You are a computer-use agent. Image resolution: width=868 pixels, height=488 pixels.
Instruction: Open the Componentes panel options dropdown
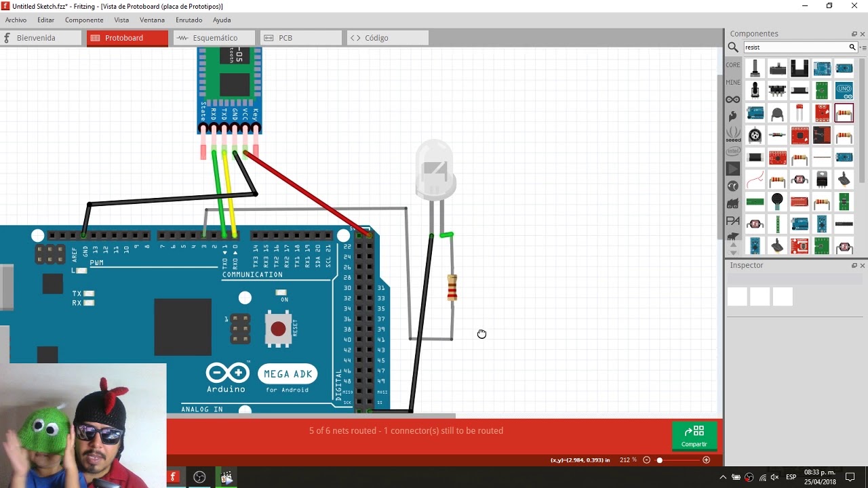pyautogui.click(x=863, y=47)
